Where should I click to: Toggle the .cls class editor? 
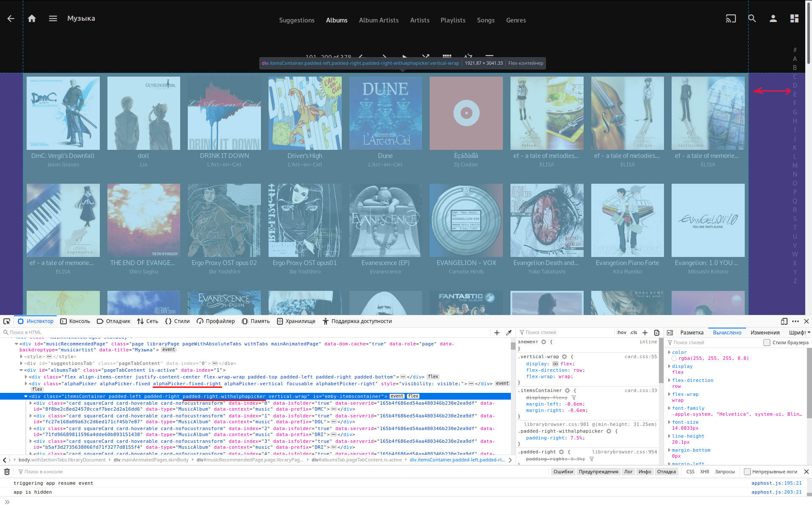(633, 332)
